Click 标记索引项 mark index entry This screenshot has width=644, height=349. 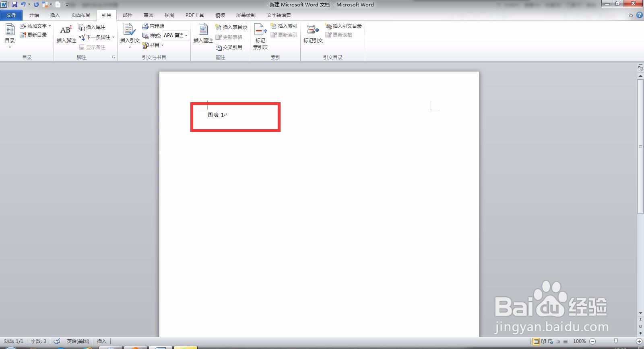tap(260, 36)
